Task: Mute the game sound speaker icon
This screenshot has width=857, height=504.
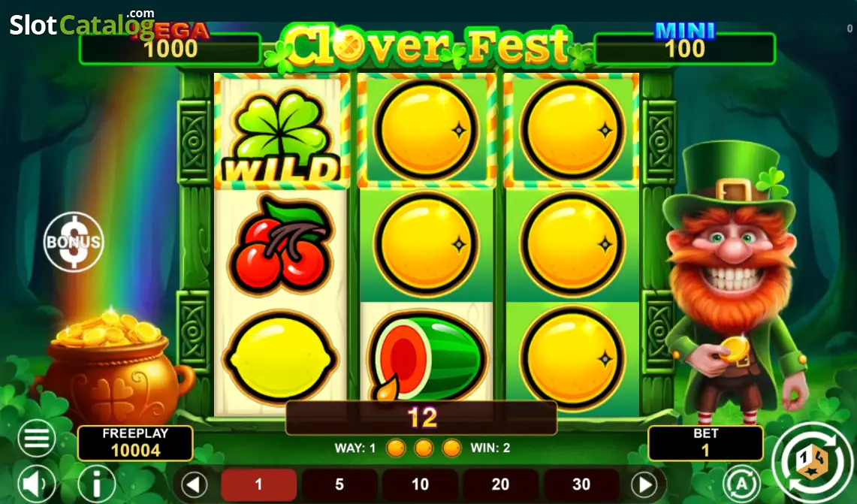Action: [37, 484]
